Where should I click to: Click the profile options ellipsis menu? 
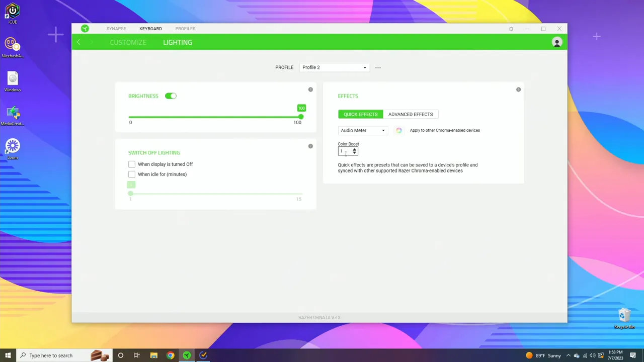[x=378, y=67]
